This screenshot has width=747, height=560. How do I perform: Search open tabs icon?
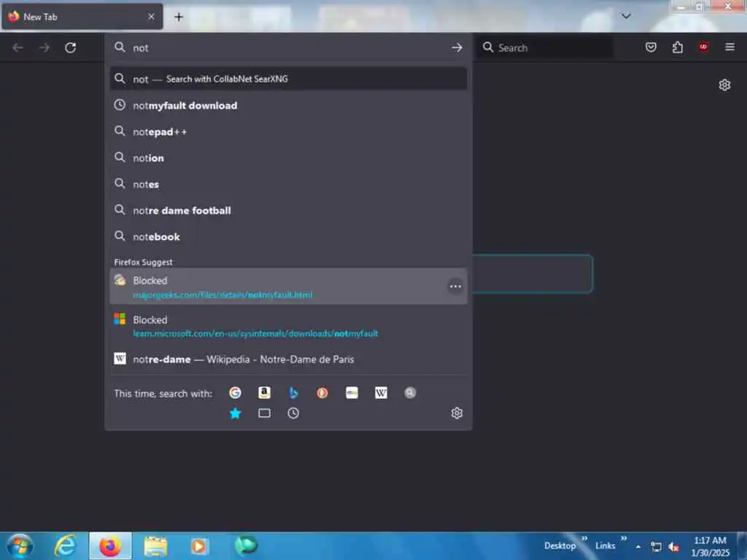[264, 413]
